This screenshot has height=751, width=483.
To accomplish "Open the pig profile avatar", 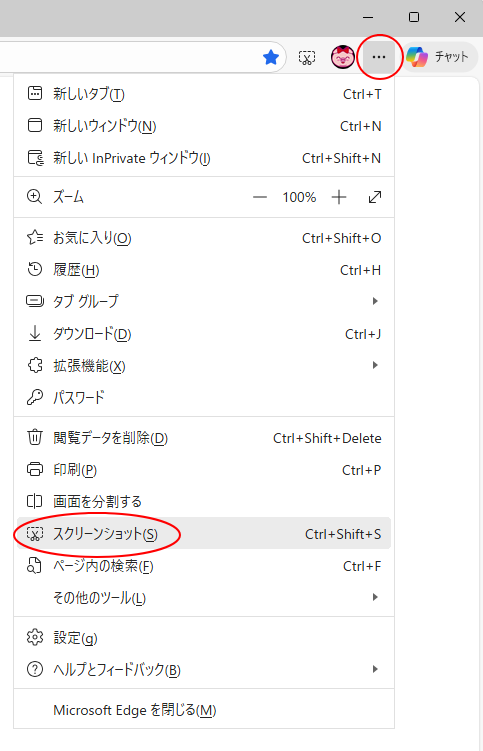I will pos(343,57).
